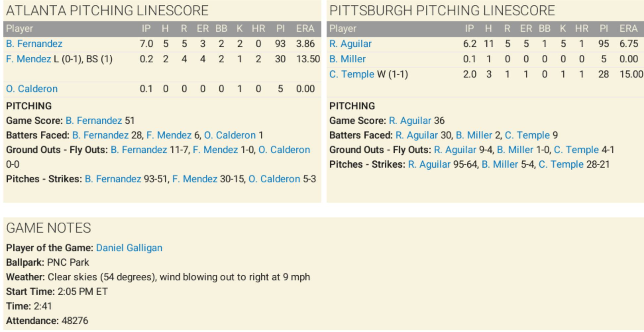Screen dimensions: 644x332
Task: Click the HR column header in Pittsburgh table
Action: [x=581, y=29]
